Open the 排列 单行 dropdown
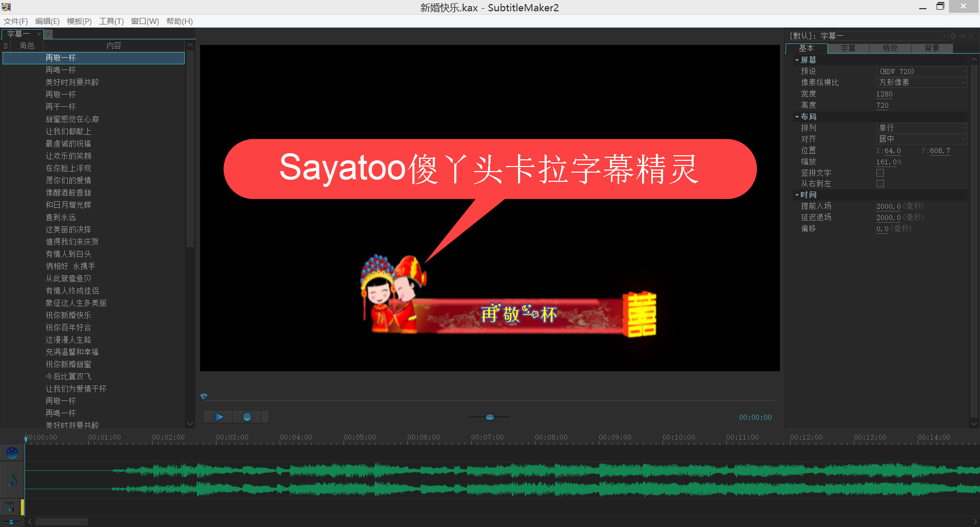The height and width of the screenshot is (527, 980). (921, 128)
